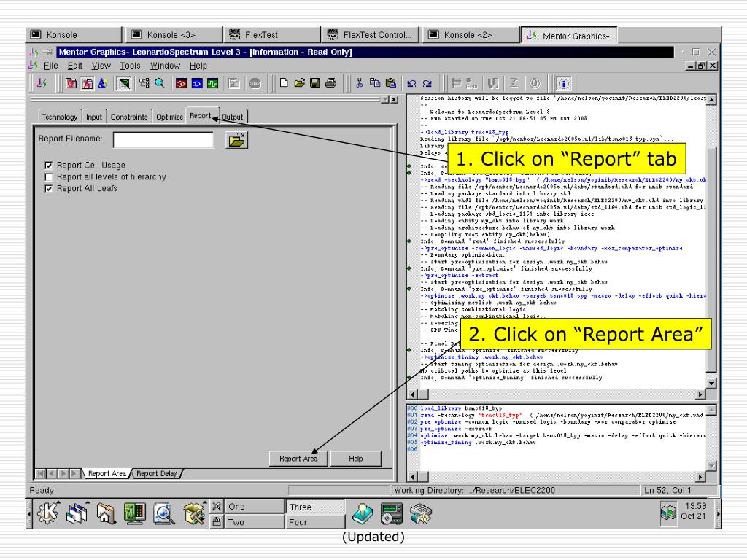Image resolution: width=747 pixels, height=560 pixels.
Task: Click the green diagonal-arrow toolbar icon
Action: pos(124,84)
